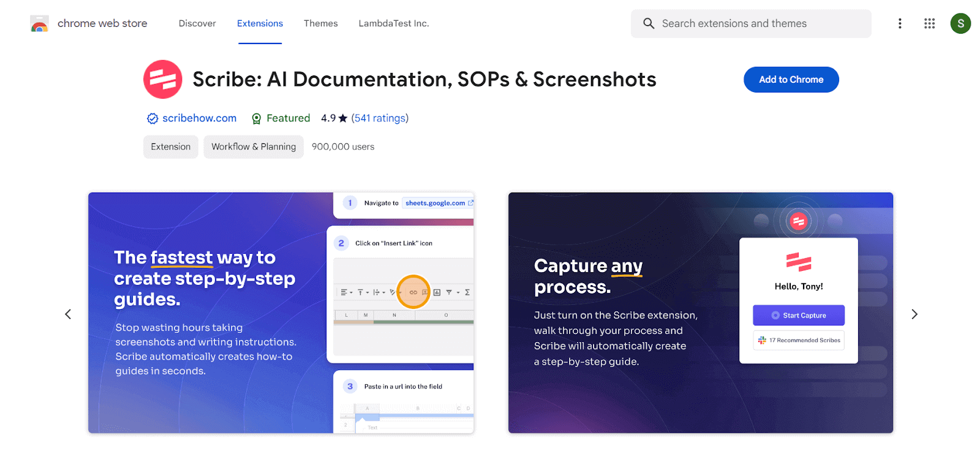The image size is (980, 453).
Task: Click the Chrome Web Store logo icon
Action: [39, 24]
